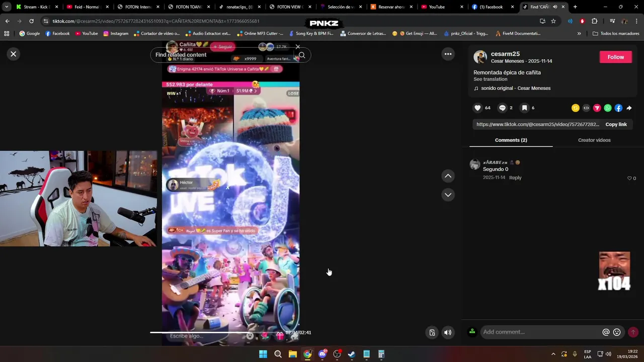This screenshot has height=362, width=644.
Task: Expand hidden bookmarks with the double chevron
Action: click(x=579, y=34)
